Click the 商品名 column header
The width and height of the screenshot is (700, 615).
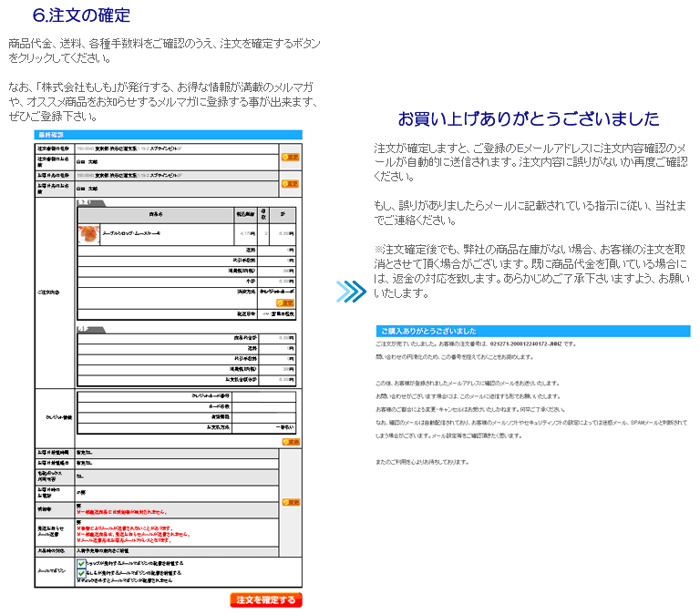[155, 214]
